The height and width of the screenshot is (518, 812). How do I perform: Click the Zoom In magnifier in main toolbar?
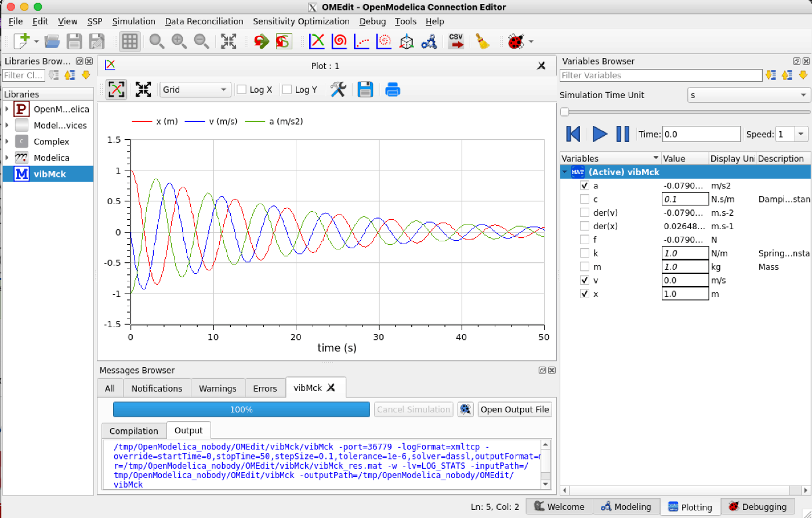click(179, 41)
